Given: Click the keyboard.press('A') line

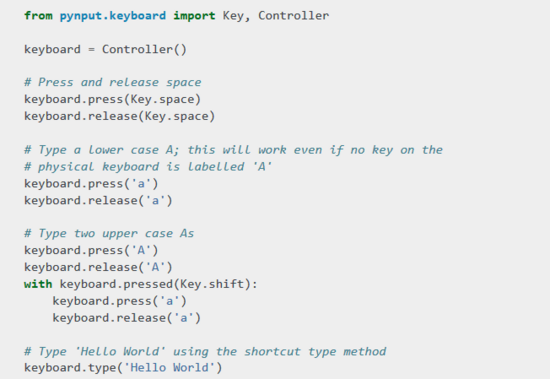Looking at the screenshot, I should [91, 251].
